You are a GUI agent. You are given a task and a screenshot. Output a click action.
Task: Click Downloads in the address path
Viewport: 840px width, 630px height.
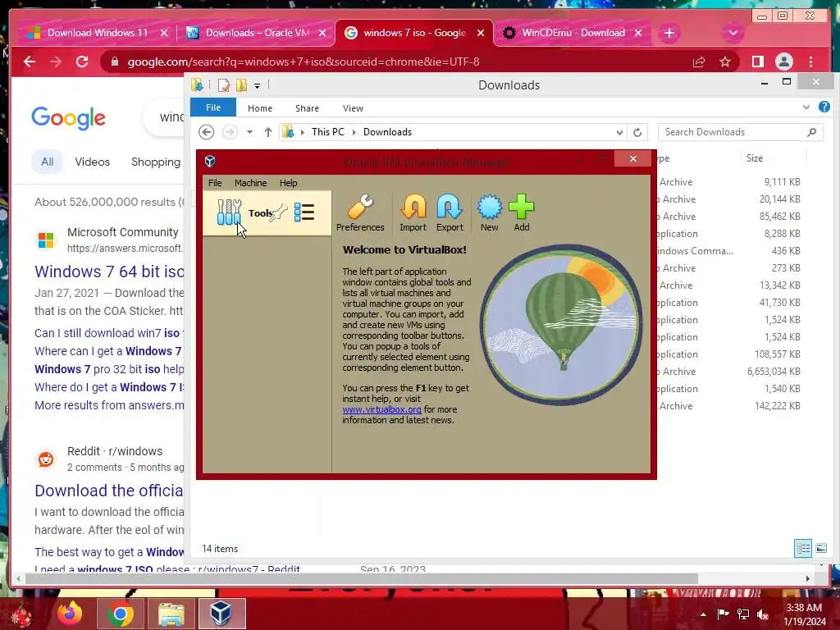387,132
